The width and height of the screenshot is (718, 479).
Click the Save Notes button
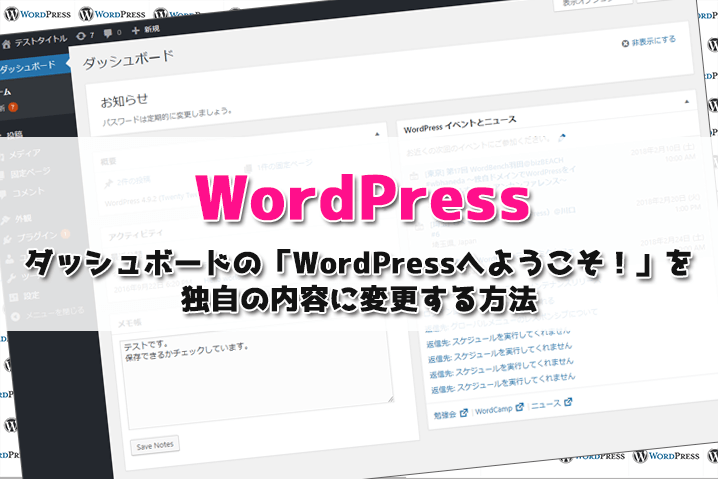(155, 446)
